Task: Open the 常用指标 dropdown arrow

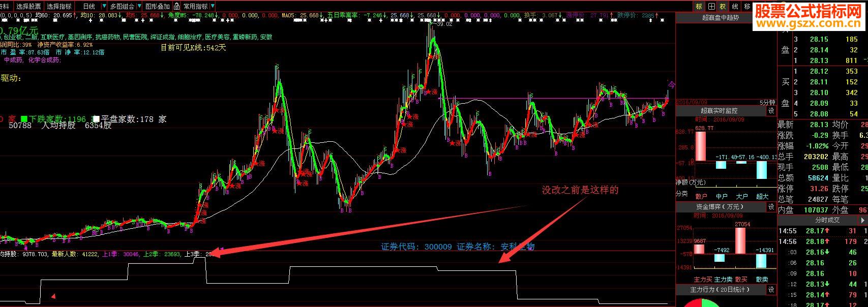Action: click(213, 7)
